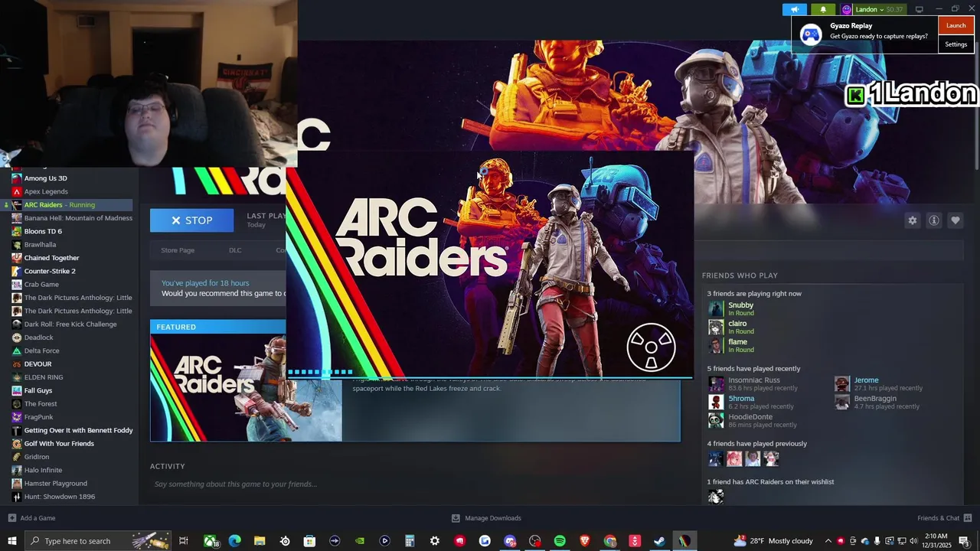Add ARC Raiders to favorites heart

coord(955,220)
